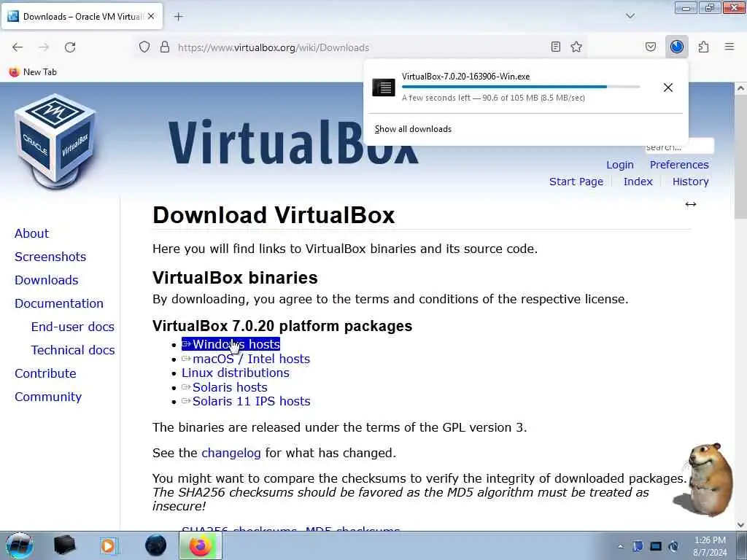Open Screenshots in the sidebar
Screen dimensions: 747x560
tap(50, 257)
